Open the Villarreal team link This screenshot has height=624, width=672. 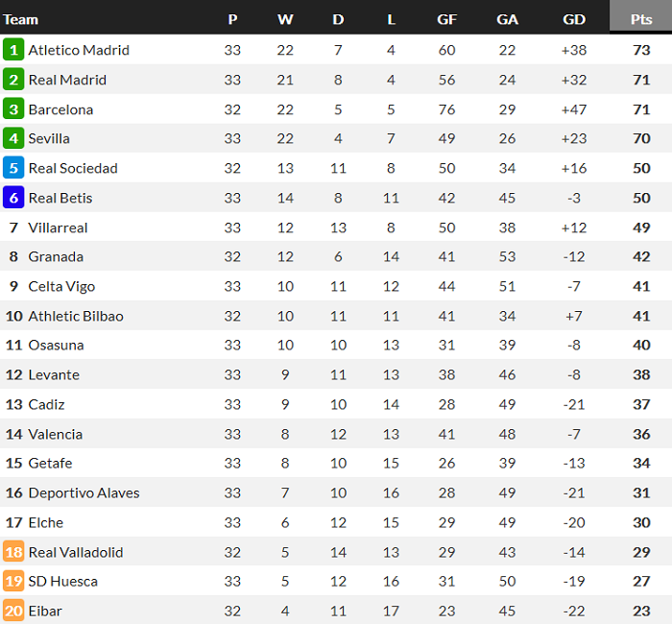(x=58, y=228)
